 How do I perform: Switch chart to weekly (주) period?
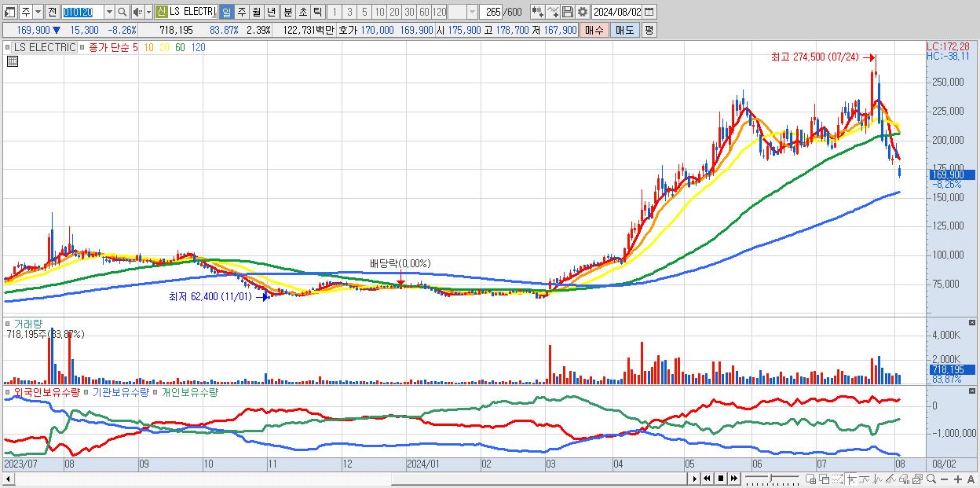240,12
